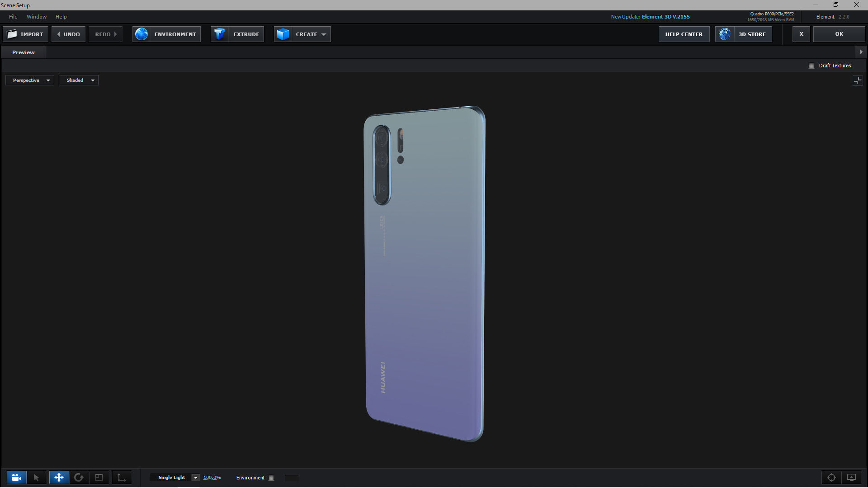Click the OK button

coord(839,34)
